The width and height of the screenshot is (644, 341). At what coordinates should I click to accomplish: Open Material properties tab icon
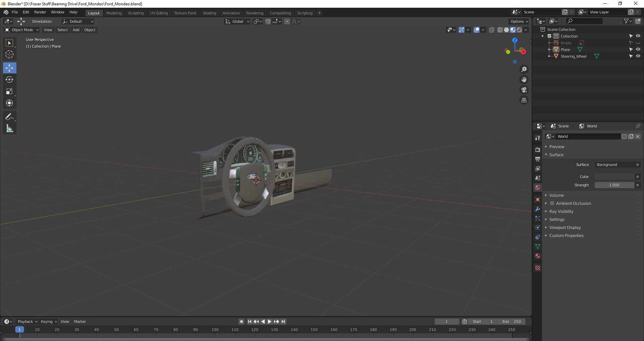538,256
